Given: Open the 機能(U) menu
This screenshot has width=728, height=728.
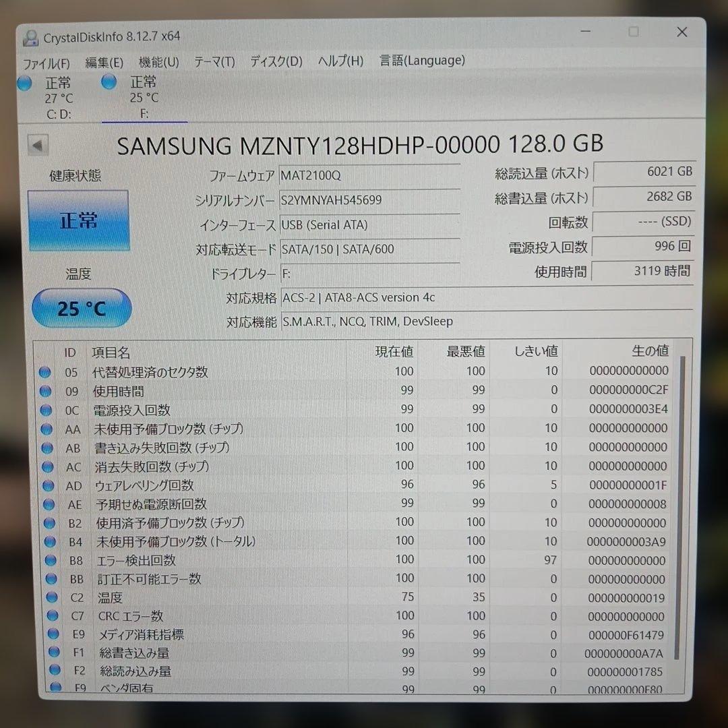Looking at the screenshot, I should [x=158, y=61].
